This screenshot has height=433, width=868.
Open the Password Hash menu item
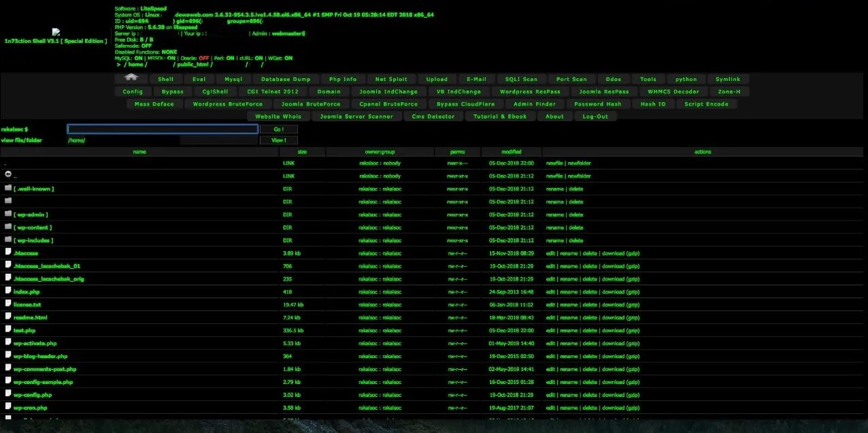598,104
